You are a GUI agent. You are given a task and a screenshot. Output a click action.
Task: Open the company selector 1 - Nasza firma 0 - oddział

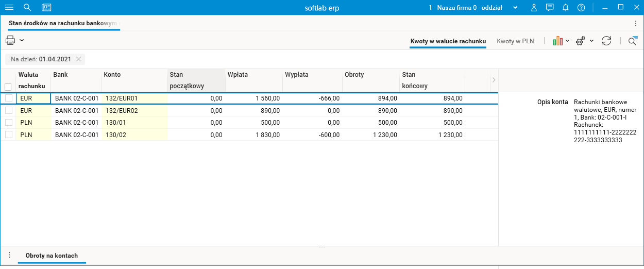tap(473, 8)
